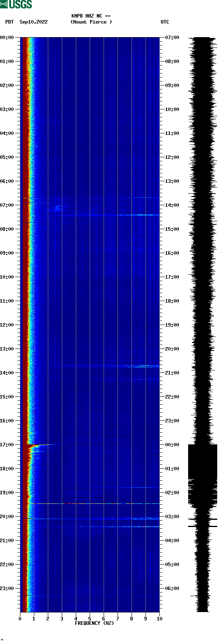The height and width of the screenshot is (644, 220).
Task: Click the large amplitude burst in the seismogram trace
Action: point(202,475)
